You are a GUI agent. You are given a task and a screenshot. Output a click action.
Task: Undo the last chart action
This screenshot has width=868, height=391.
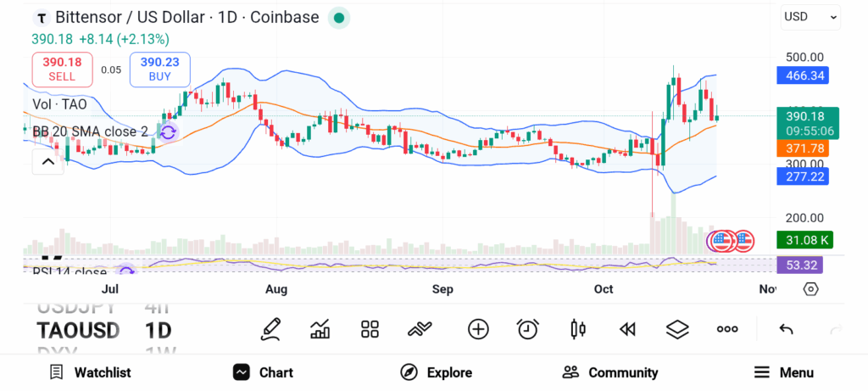[x=786, y=329]
